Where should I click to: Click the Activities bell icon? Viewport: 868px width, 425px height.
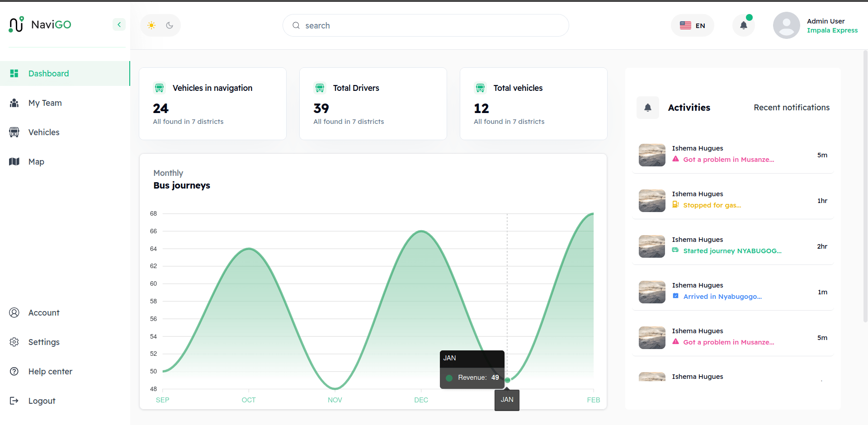[648, 108]
